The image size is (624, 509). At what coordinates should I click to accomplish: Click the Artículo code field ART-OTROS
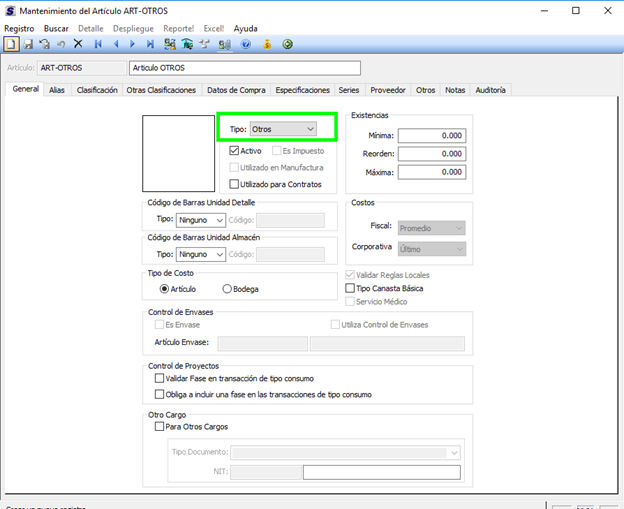(82, 68)
